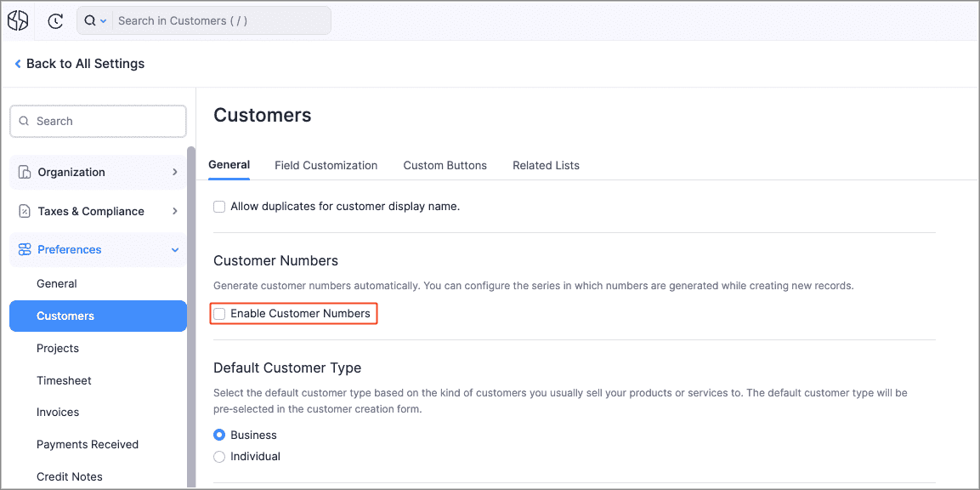This screenshot has height=490, width=980.
Task: Click the search magnifier icon in top bar
Action: point(90,20)
